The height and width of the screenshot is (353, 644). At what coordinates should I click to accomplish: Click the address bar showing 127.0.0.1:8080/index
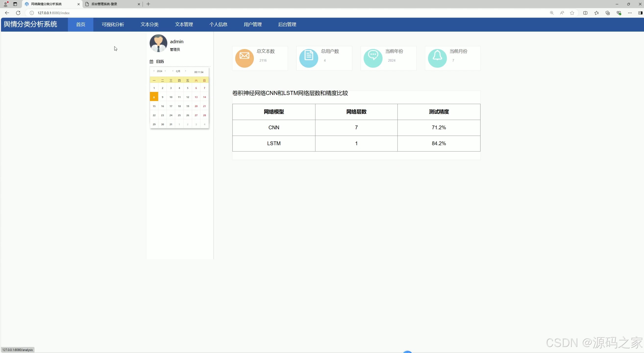point(53,13)
